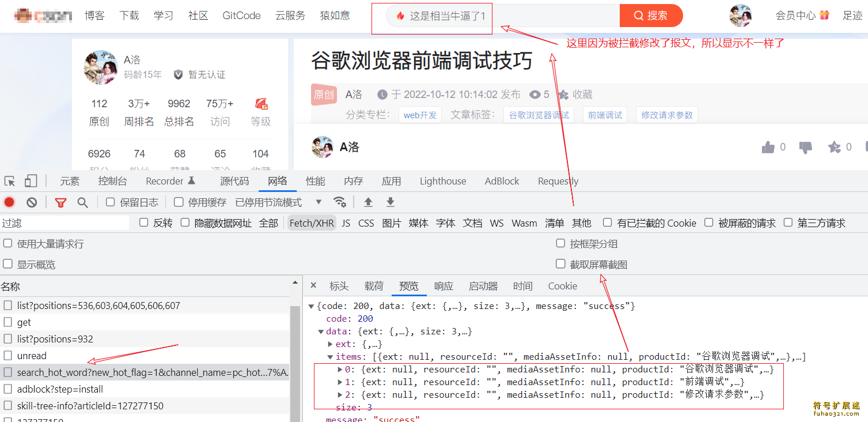The width and height of the screenshot is (868, 422).
Task: Collapse the root JSON object
Action: (312, 306)
